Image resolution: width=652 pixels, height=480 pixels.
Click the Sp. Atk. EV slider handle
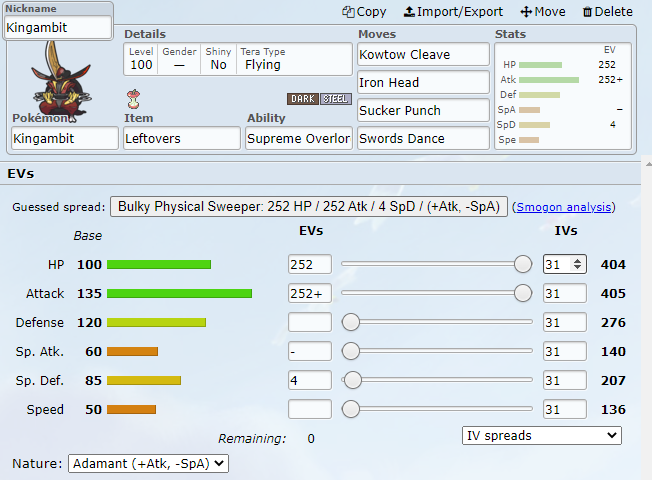[351, 351]
